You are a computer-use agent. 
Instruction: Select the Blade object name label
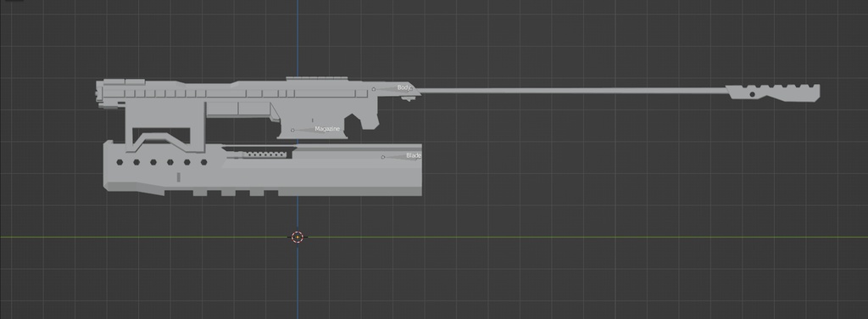click(x=414, y=155)
